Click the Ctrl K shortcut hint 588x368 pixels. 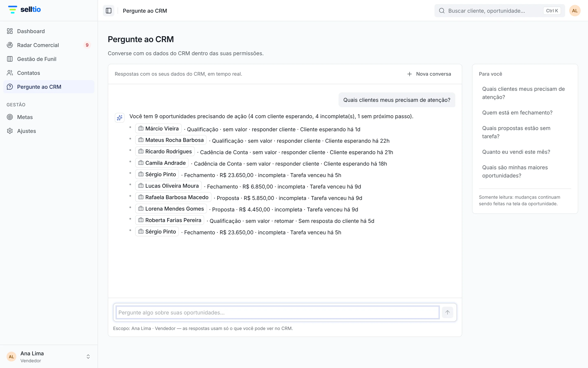[552, 11]
